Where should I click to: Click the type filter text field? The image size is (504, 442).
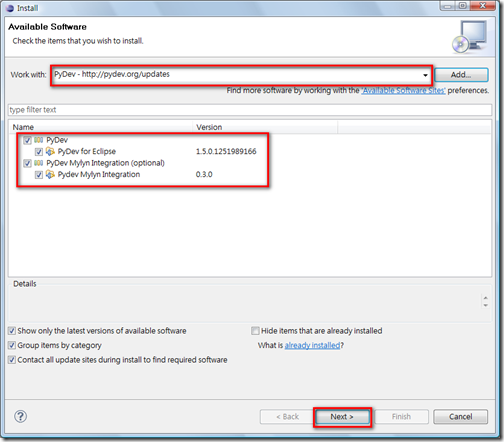coord(250,110)
